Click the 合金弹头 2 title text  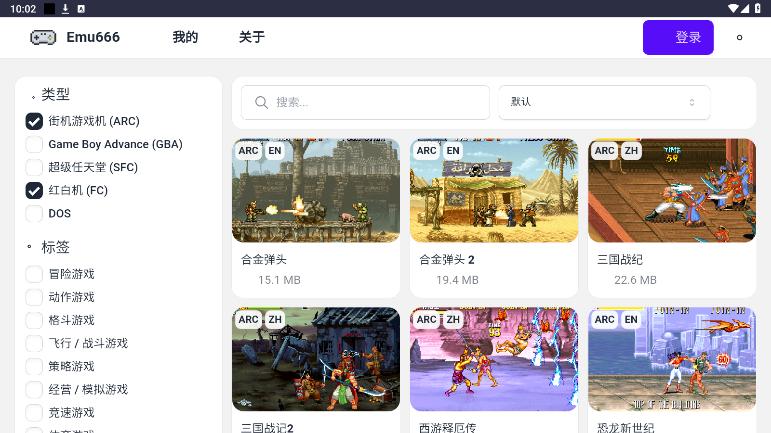pos(446,260)
